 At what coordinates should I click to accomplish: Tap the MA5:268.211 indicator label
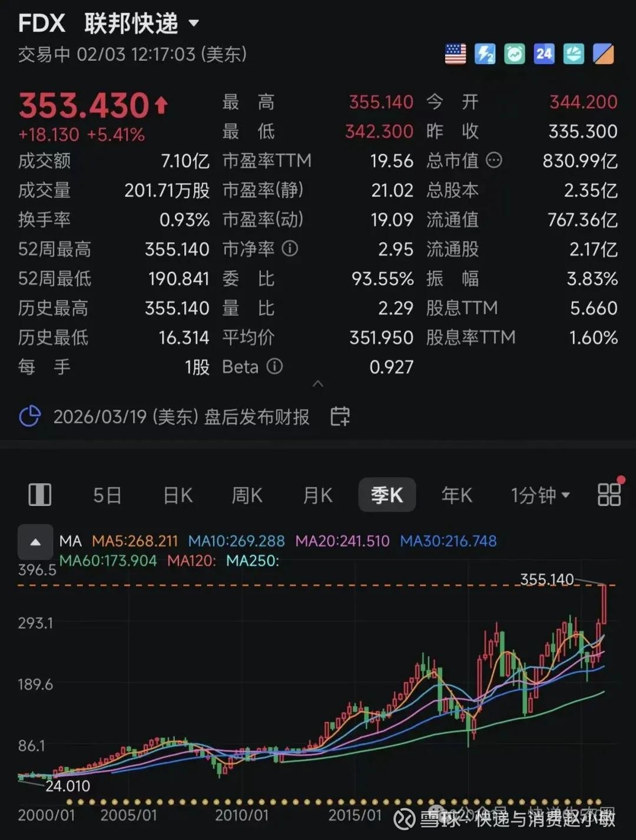coord(135,541)
